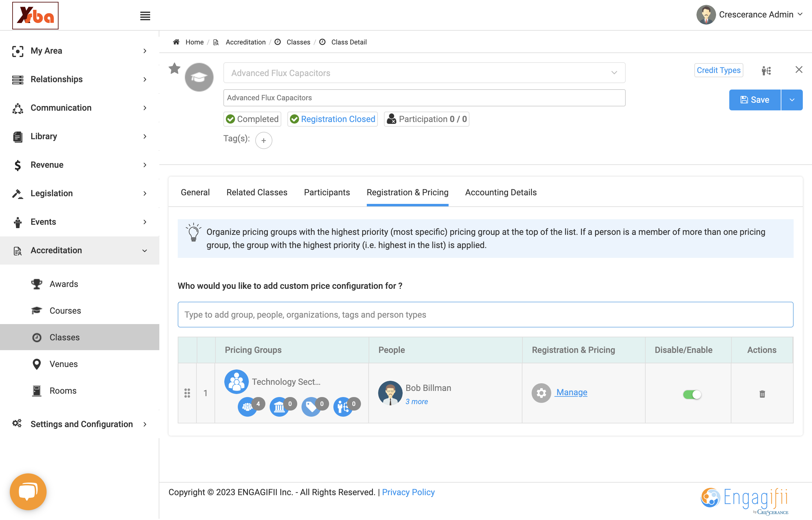Close the class detail with X icon
812x520 pixels.
point(799,70)
